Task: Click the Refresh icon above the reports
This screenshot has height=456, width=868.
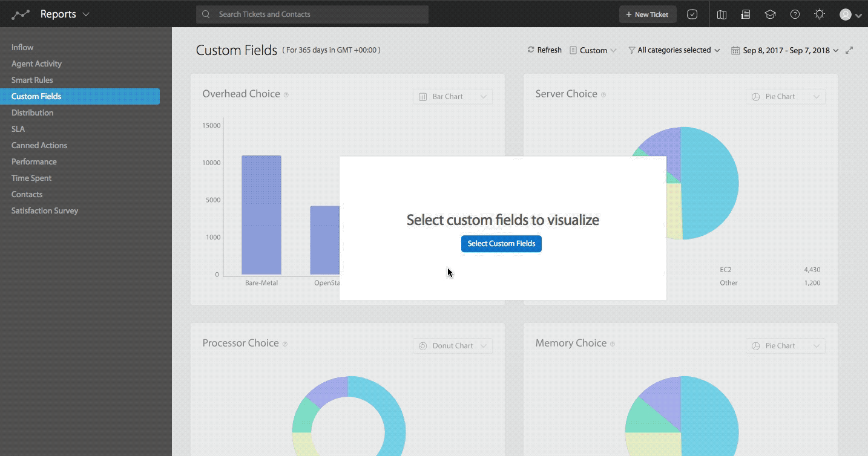Action: click(x=531, y=50)
